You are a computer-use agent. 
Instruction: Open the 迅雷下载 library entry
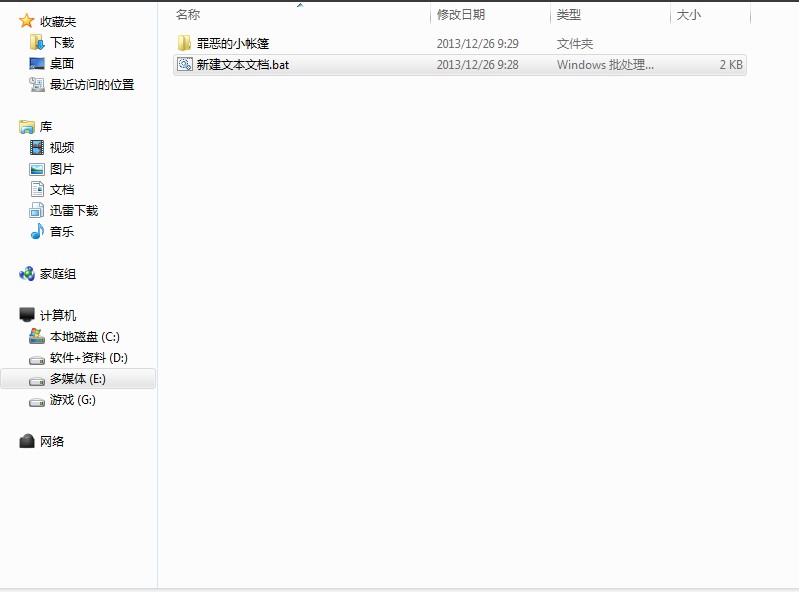[x=73, y=211]
